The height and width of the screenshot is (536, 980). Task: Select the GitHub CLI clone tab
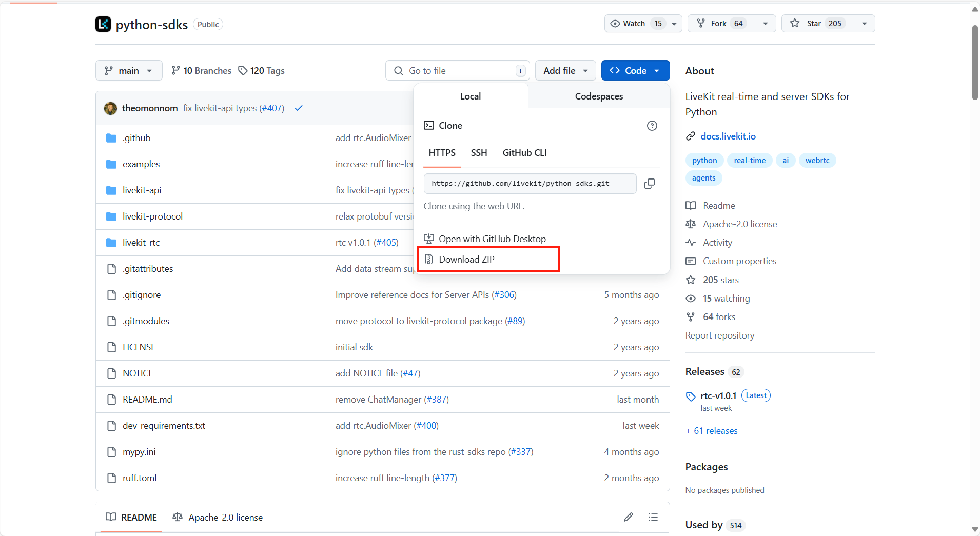click(x=524, y=153)
